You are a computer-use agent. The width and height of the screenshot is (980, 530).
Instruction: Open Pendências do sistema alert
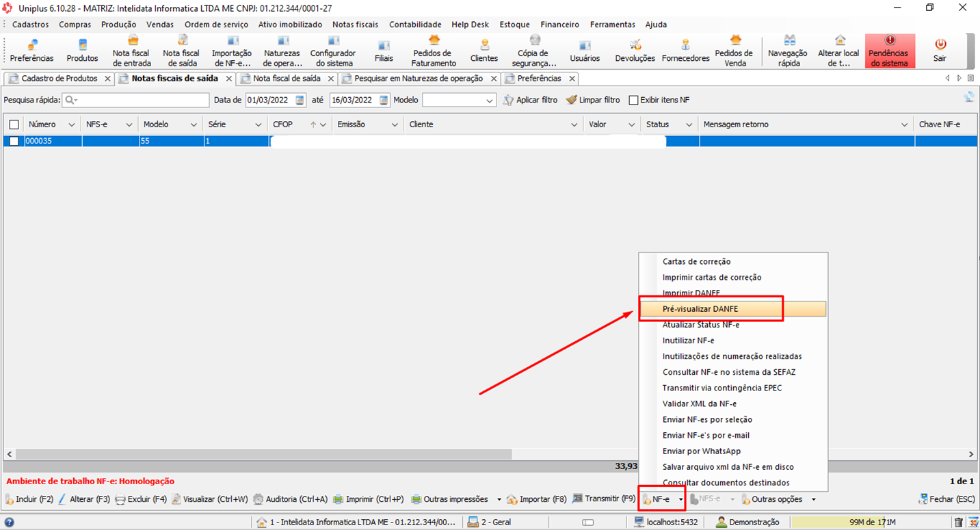[x=888, y=51]
